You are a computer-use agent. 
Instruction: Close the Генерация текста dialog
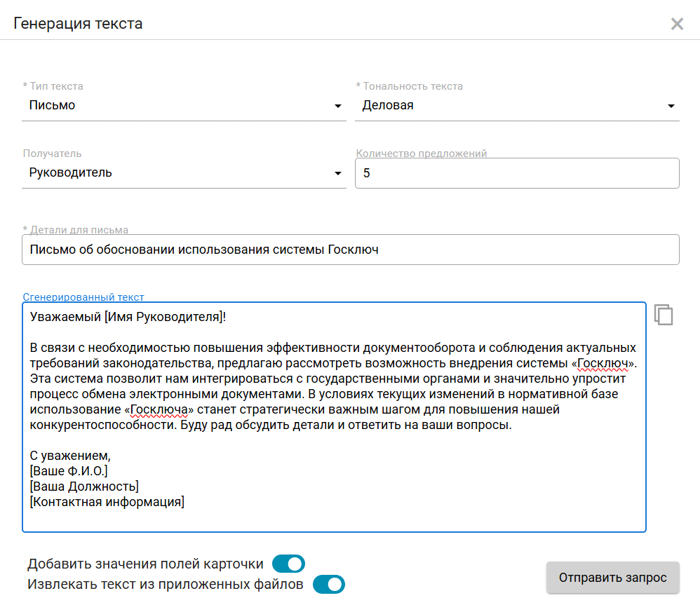677,24
